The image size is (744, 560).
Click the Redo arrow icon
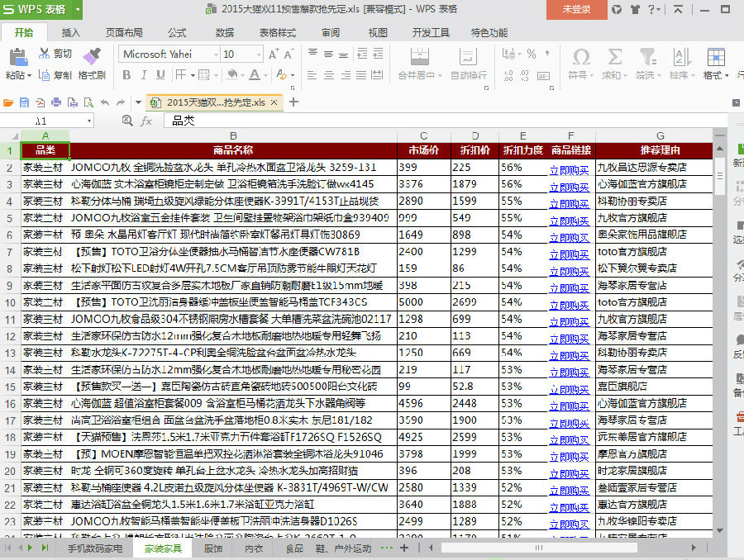pyautogui.click(x=121, y=102)
